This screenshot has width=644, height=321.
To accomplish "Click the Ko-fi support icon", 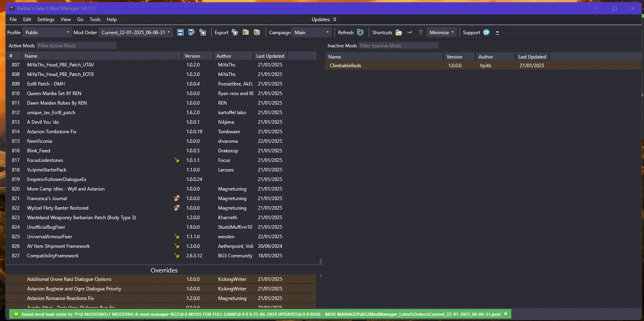I will (x=486, y=32).
